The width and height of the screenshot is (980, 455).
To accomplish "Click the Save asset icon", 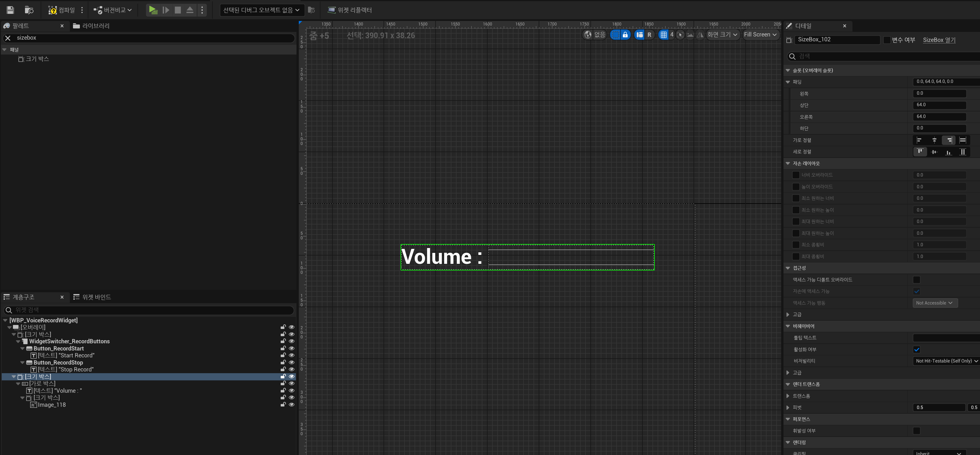I will pos(10,10).
